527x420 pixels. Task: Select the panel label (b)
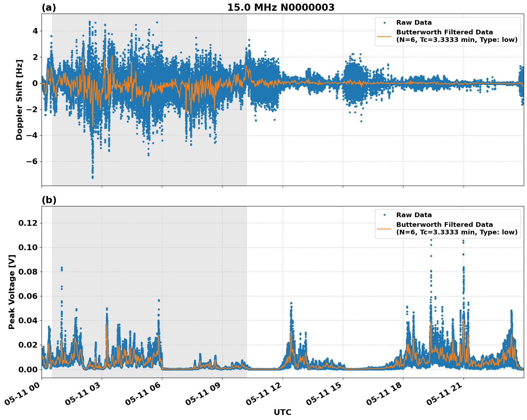(49, 200)
